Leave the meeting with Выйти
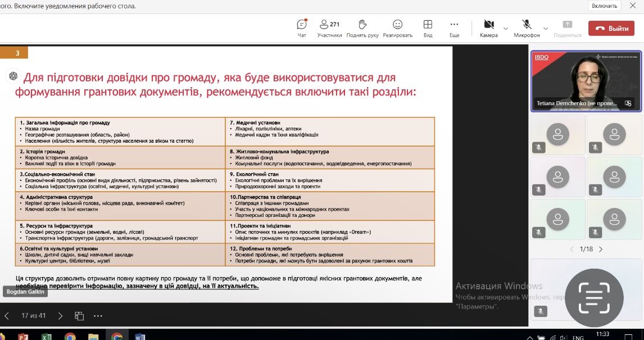Viewport: 644px width, 340px height. click(x=611, y=28)
